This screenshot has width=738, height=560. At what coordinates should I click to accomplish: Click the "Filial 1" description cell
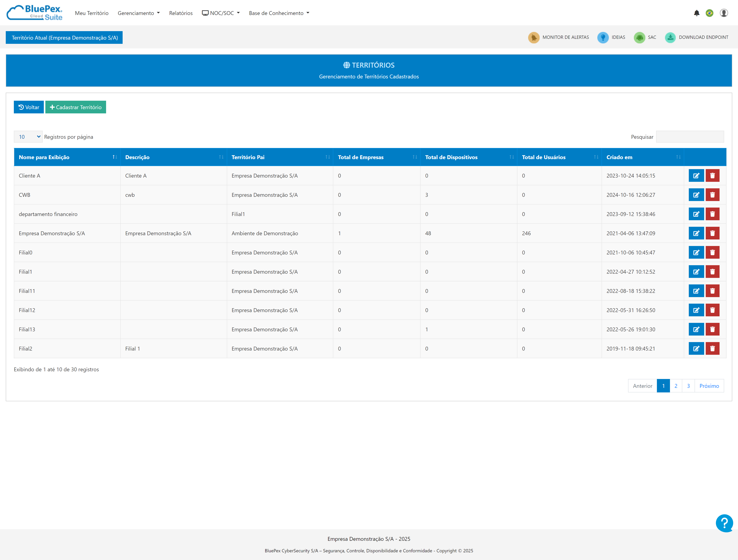pos(174,349)
